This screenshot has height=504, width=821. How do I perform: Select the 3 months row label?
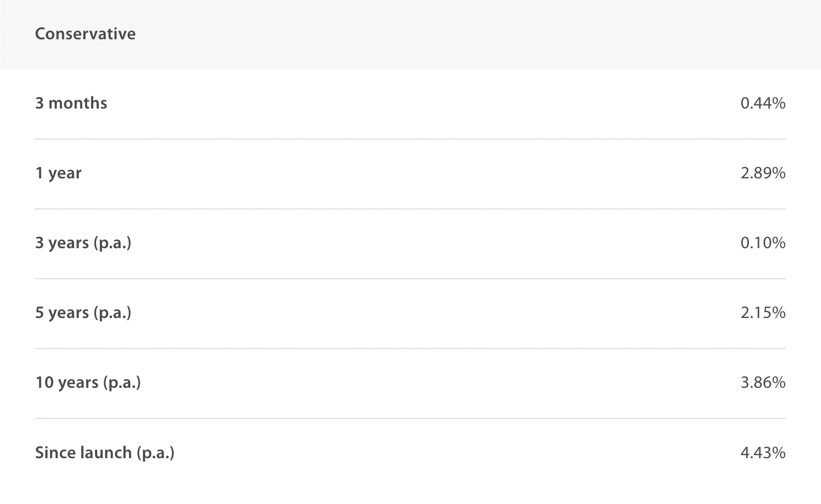tap(71, 103)
